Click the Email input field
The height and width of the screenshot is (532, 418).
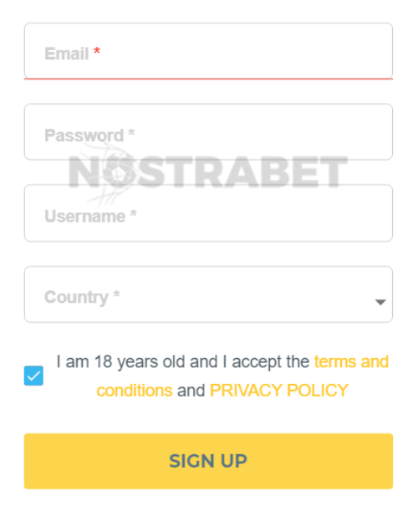click(x=208, y=51)
